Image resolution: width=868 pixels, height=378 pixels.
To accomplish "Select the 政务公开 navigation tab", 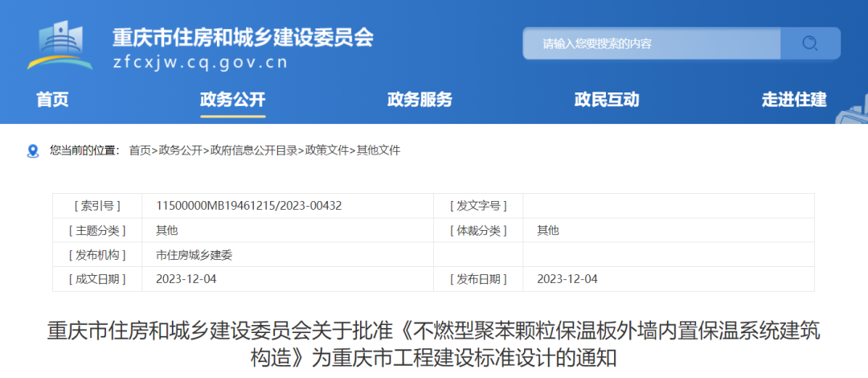I will (232, 100).
